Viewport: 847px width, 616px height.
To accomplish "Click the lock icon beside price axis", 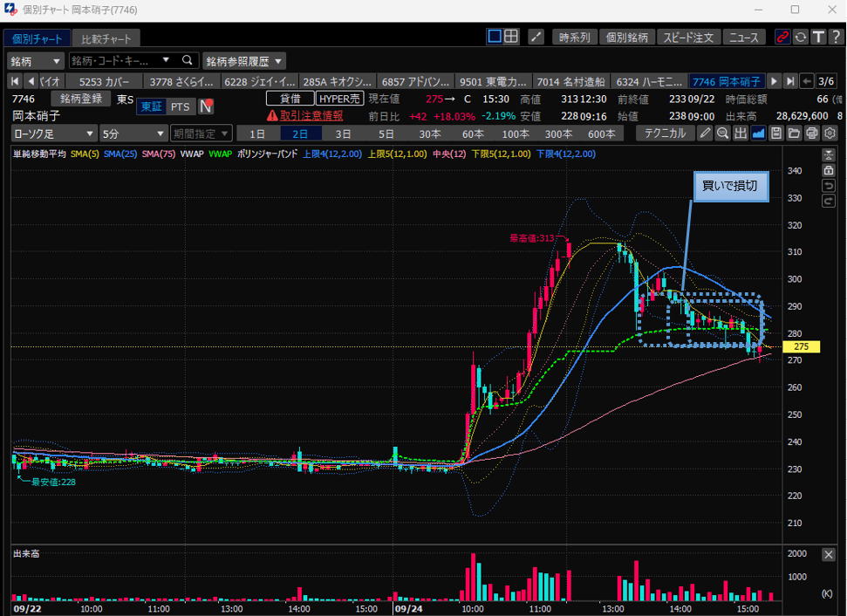I will click(829, 170).
